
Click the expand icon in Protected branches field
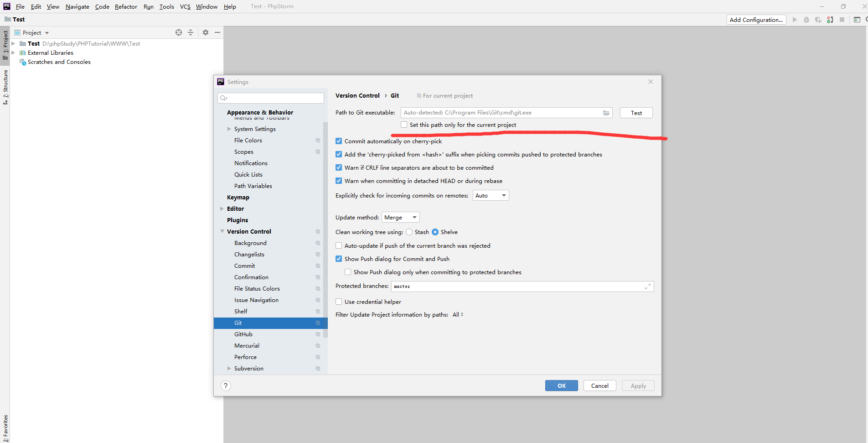click(x=648, y=287)
